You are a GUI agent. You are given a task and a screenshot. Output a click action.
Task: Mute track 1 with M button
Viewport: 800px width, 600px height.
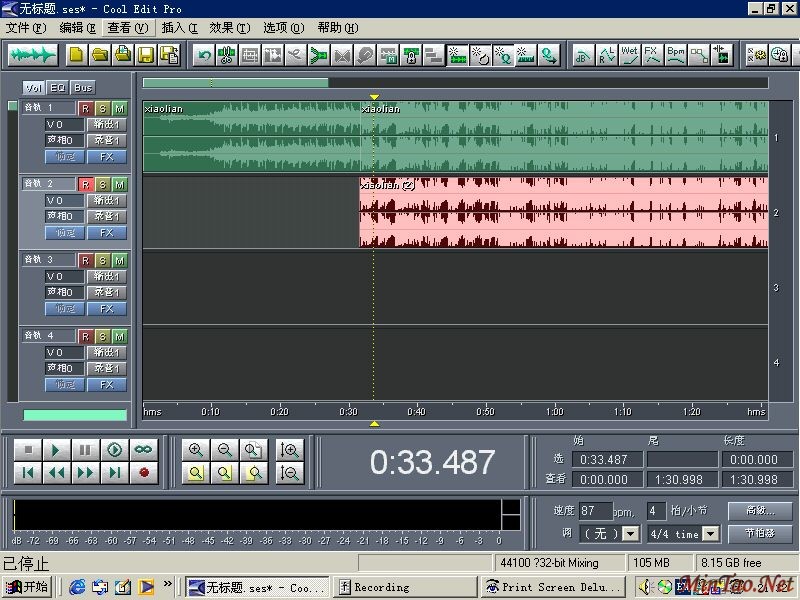pos(119,108)
